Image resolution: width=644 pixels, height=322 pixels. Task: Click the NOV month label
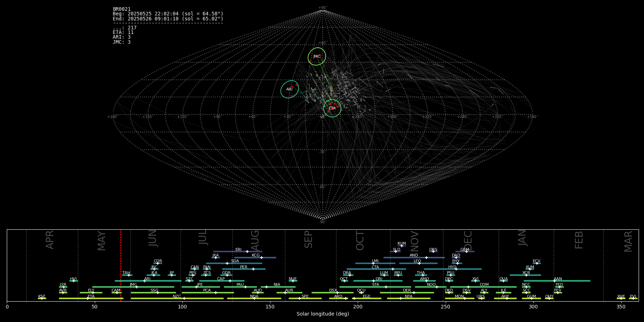(x=414, y=241)
